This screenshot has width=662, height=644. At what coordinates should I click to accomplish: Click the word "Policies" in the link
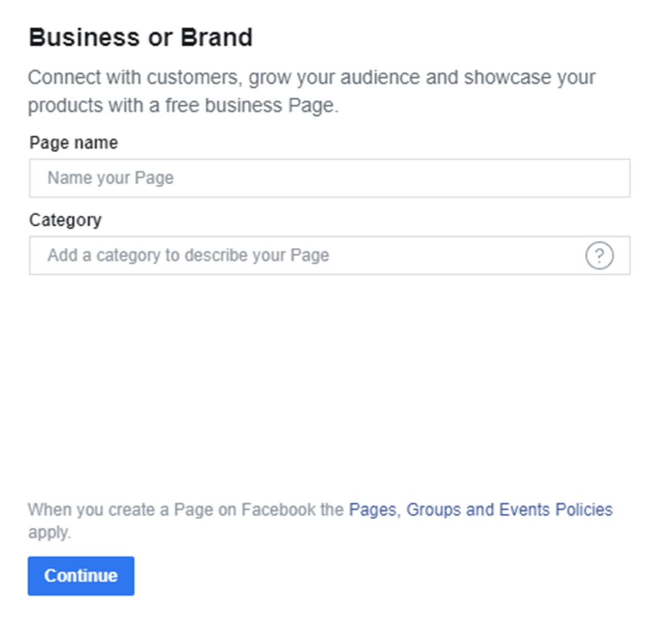click(x=584, y=509)
